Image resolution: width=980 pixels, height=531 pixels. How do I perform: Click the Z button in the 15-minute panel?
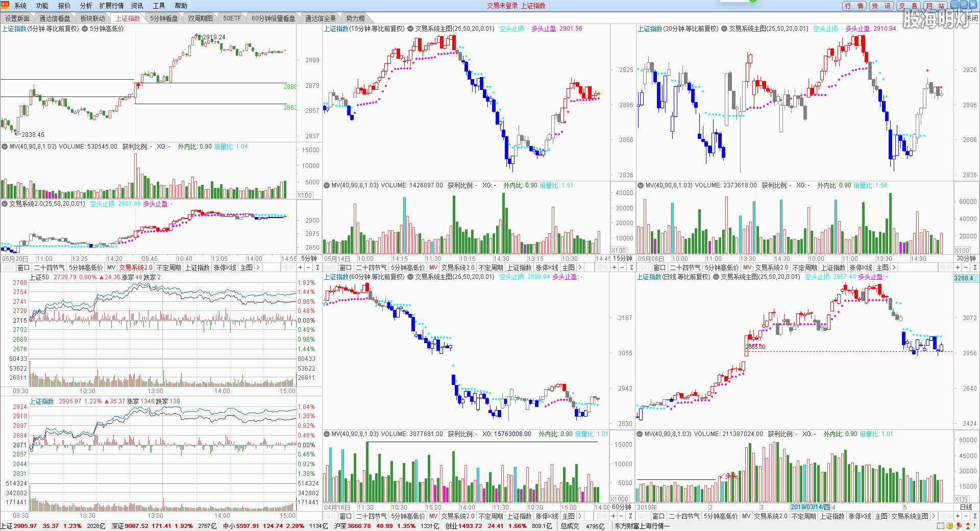631,268
